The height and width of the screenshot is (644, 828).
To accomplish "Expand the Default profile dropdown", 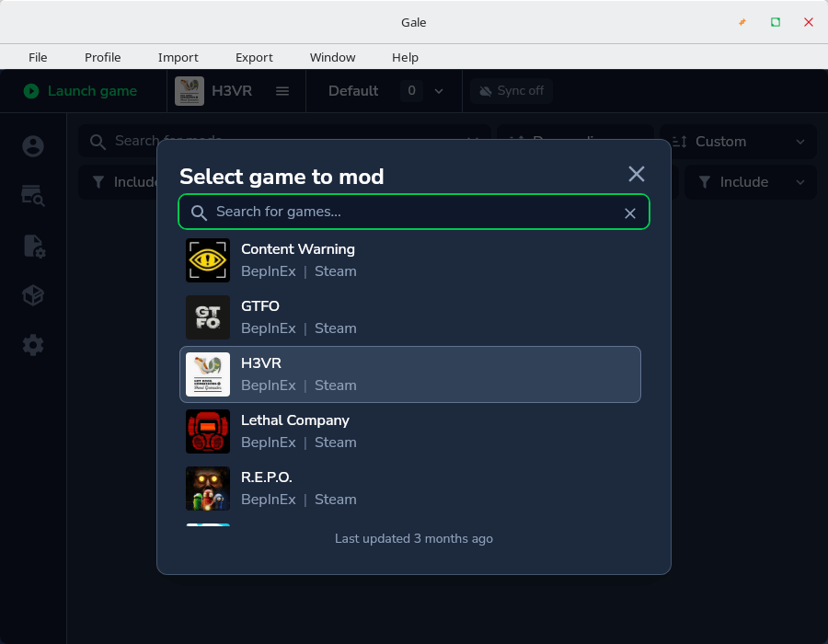I will pos(439,91).
